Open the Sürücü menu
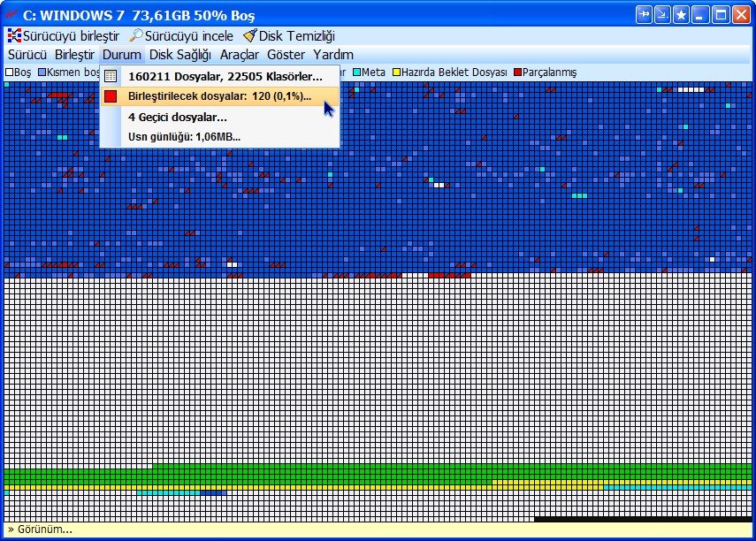The height and width of the screenshot is (541, 756). [27, 55]
